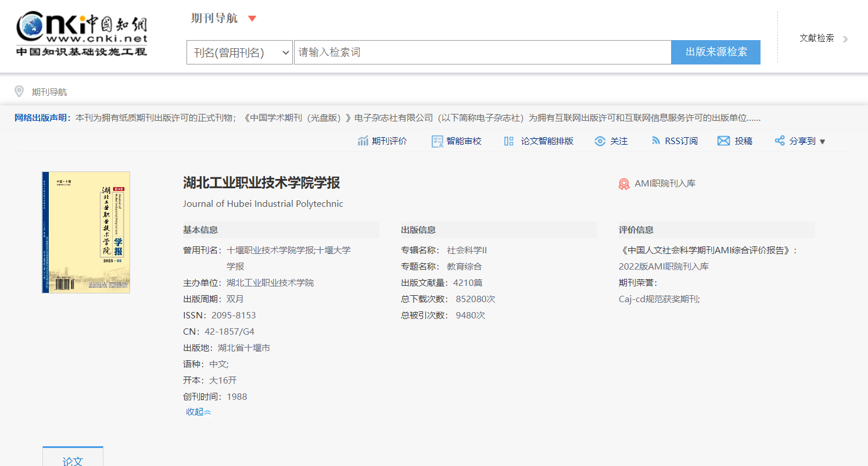The width and height of the screenshot is (868, 466).
Task: Open the 期刊导航 breadcrumb link
Action: coord(49,92)
